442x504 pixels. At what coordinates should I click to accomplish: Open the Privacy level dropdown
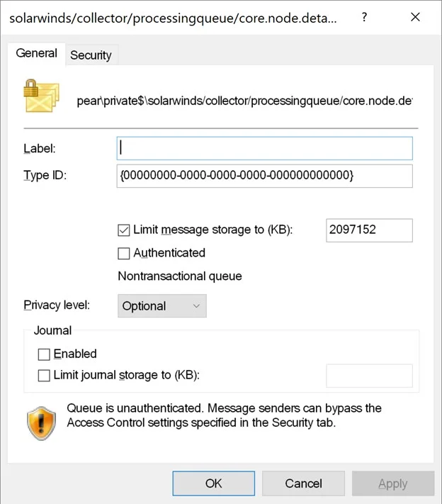(162, 306)
